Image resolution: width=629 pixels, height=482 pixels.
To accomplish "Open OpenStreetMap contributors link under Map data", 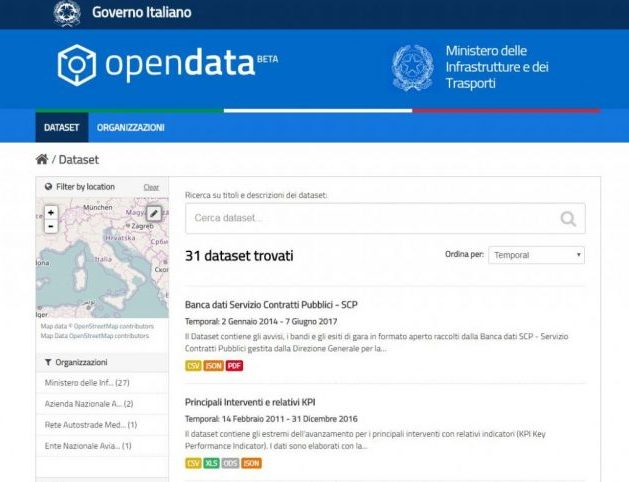I will coord(114,326).
